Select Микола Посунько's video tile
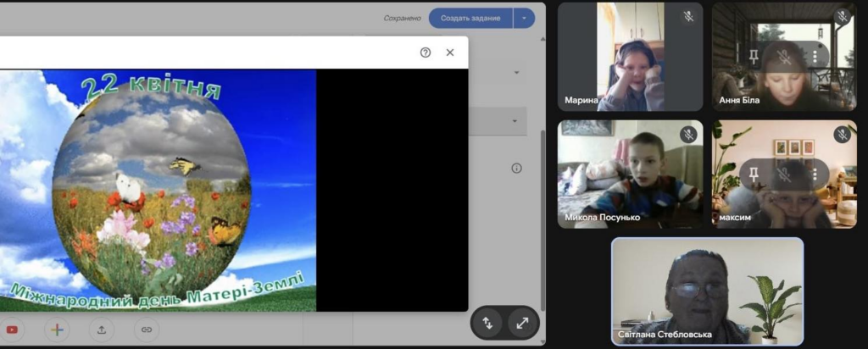Image resolution: width=868 pixels, height=349 pixels. (x=630, y=174)
